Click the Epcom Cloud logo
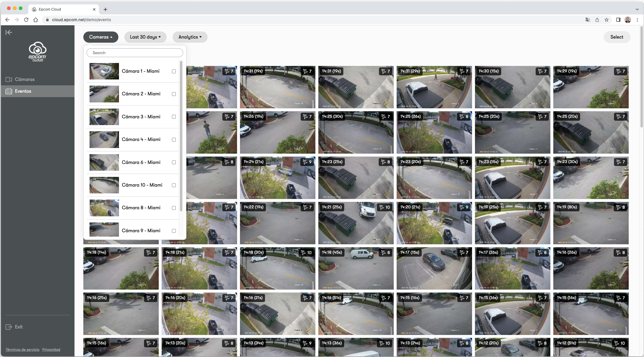Image resolution: width=644 pixels, height=357 pixels. (37, 52)
